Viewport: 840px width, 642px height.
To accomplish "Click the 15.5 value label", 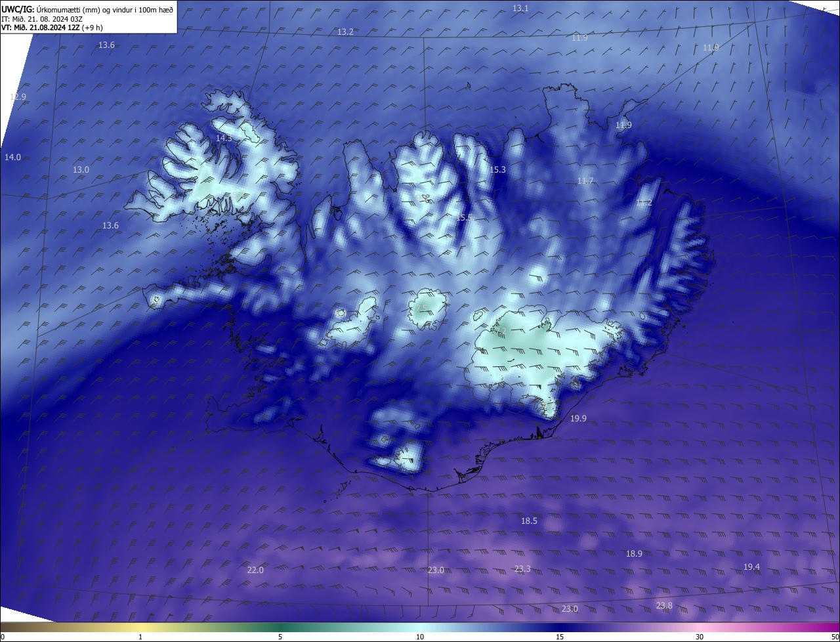I will pyautogui.click(x=464, y=217).
